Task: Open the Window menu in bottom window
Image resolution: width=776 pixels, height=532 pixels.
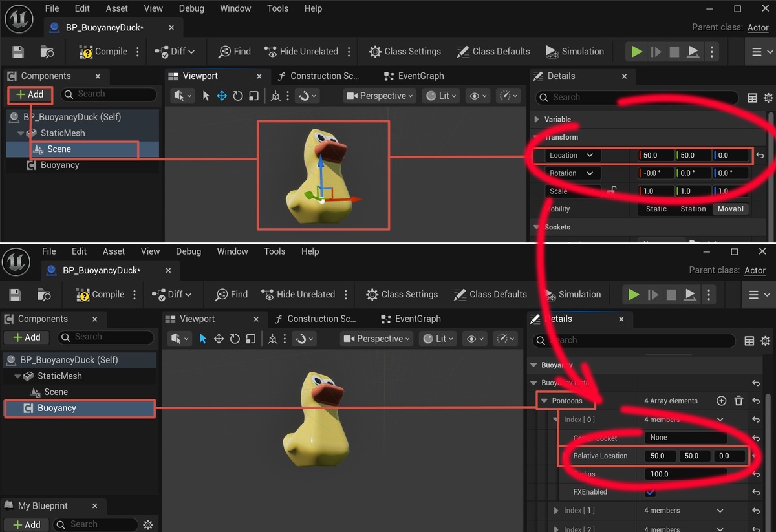Action: point(232,251)
